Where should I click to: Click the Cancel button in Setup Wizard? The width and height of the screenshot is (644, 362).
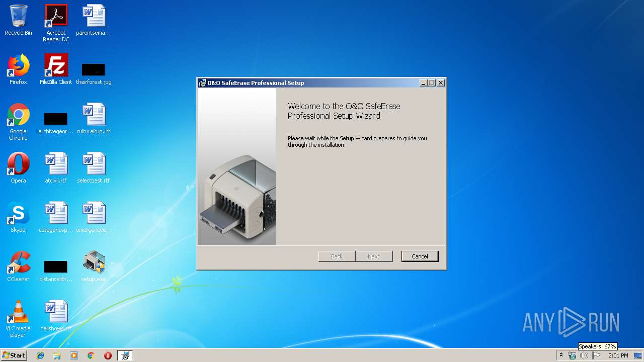point(420,256)
